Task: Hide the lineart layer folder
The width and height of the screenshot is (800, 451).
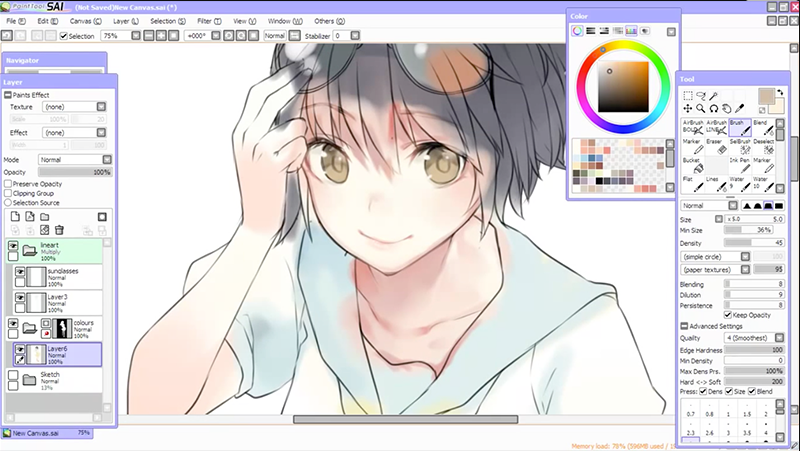Action: 14,246
